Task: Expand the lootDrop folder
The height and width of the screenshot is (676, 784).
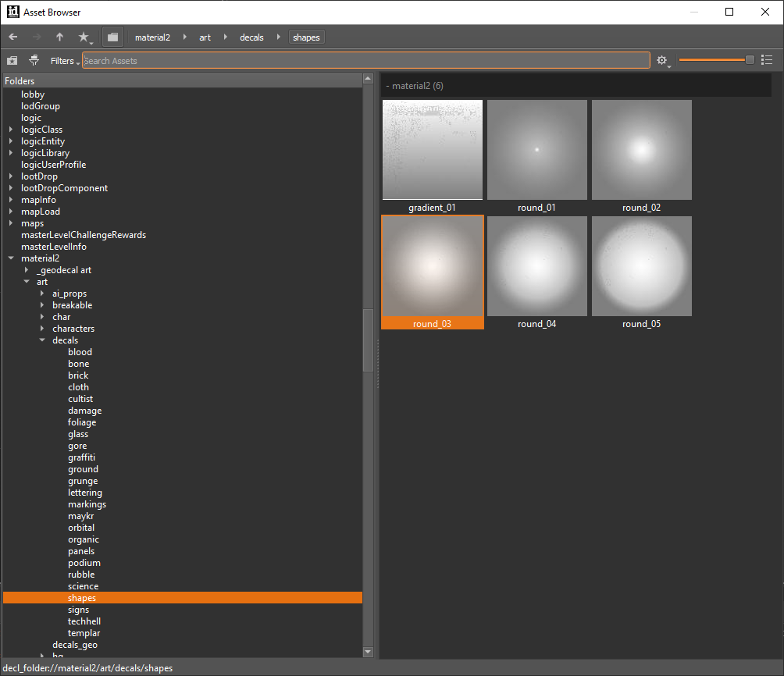Action: (11, 176)
